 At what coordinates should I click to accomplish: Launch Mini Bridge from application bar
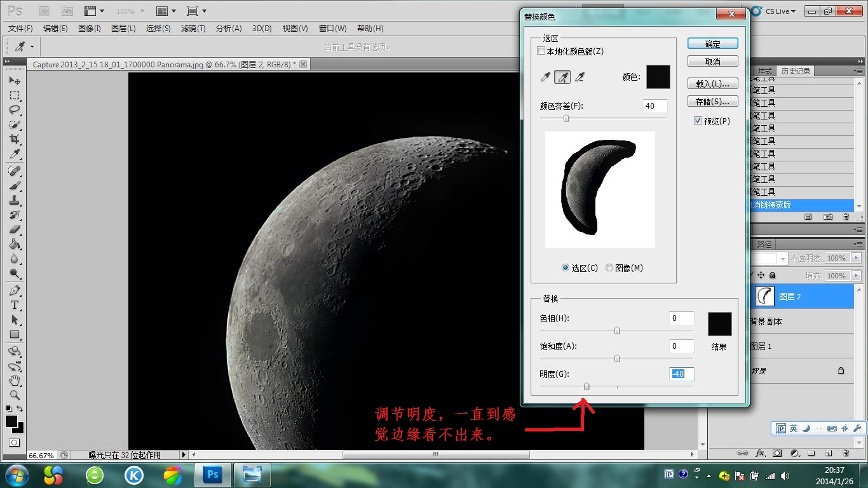[x=67, y=11]
